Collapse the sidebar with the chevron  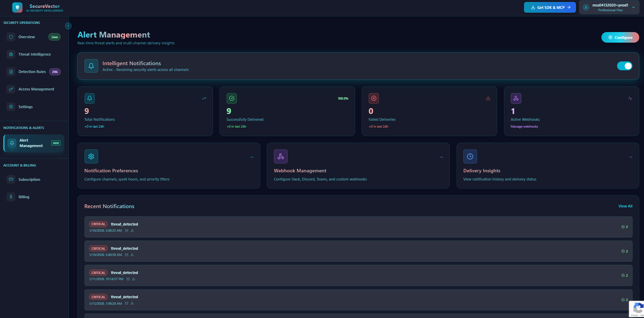pos(68,26)
